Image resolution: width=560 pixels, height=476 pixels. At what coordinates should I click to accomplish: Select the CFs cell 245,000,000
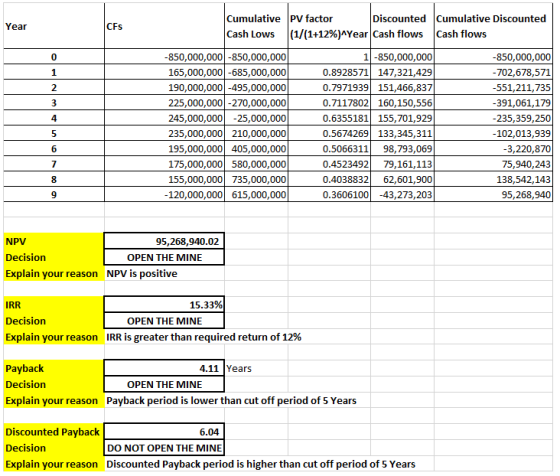[x=165, y=118]
